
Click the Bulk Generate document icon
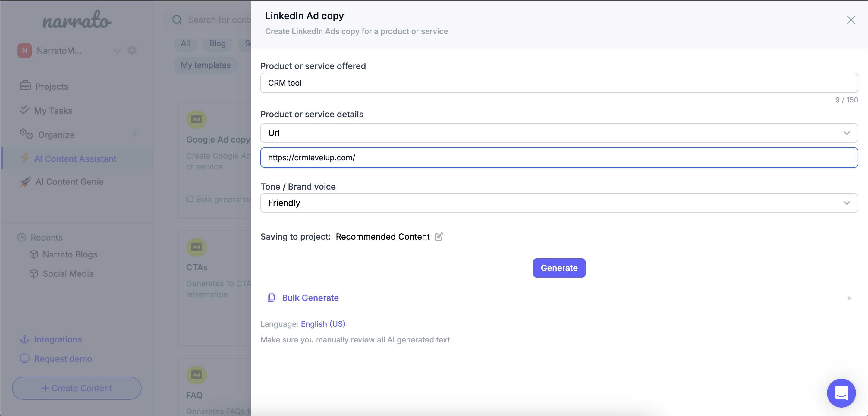pos(271,298)
